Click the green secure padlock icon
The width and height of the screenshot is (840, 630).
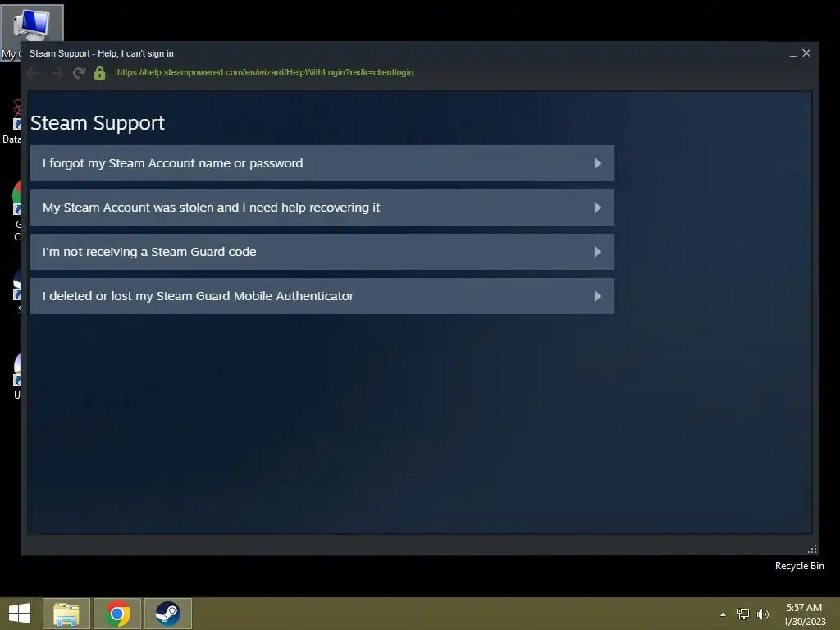[99, 73]
